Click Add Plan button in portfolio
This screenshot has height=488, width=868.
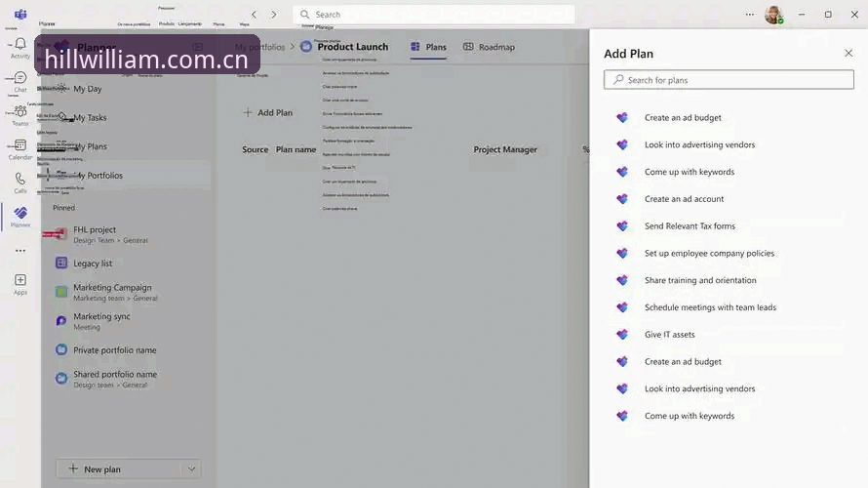pos(268,112)
